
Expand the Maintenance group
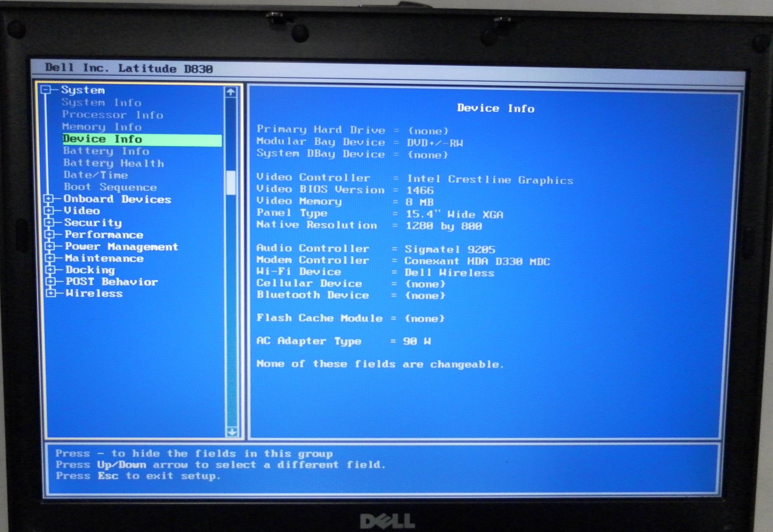tap(50, 258)
